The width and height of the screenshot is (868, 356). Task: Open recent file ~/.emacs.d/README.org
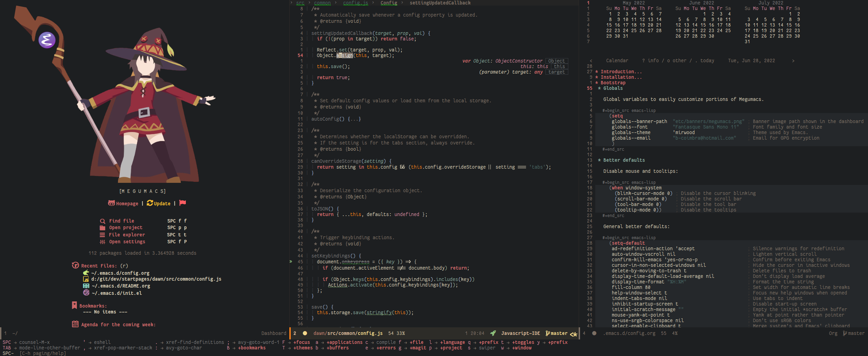[121, 286]
